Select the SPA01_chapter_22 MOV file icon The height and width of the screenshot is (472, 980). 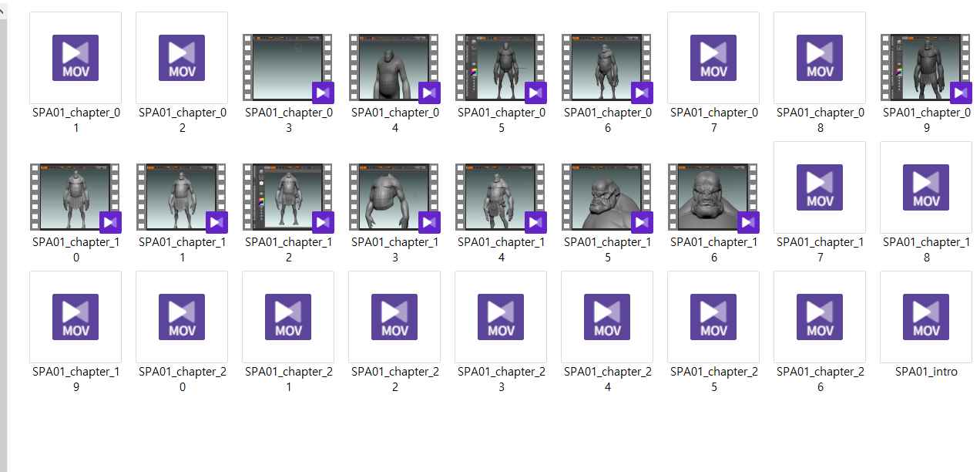pos(394,317)
